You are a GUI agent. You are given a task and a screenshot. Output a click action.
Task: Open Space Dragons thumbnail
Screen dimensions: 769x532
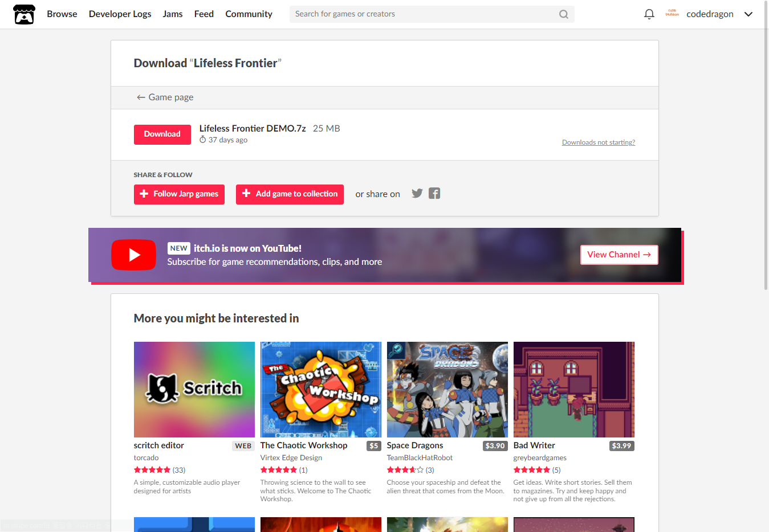point(447,390)
